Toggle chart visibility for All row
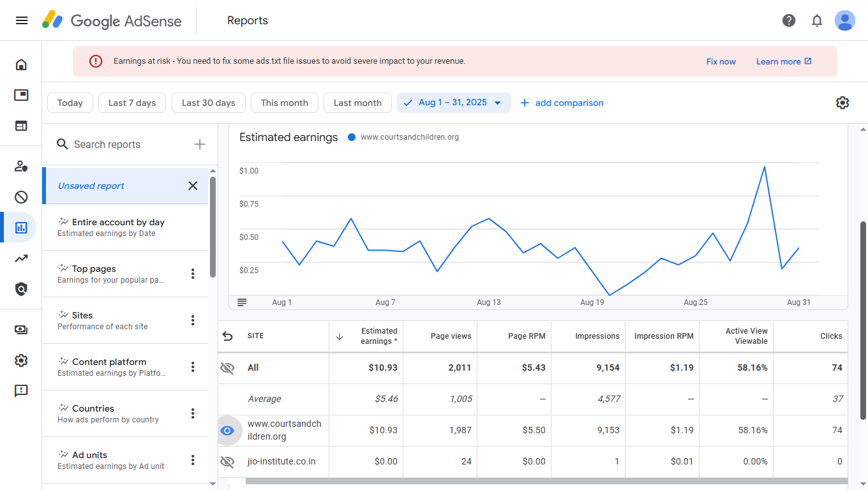The height and width of the screenshot is (490, 868). point(227,367)
